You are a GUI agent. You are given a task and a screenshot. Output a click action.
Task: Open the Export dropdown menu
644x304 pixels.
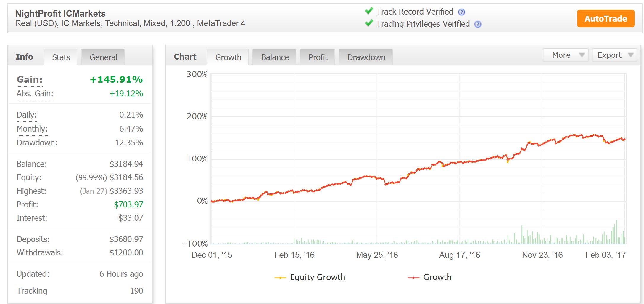click(614, 55)
